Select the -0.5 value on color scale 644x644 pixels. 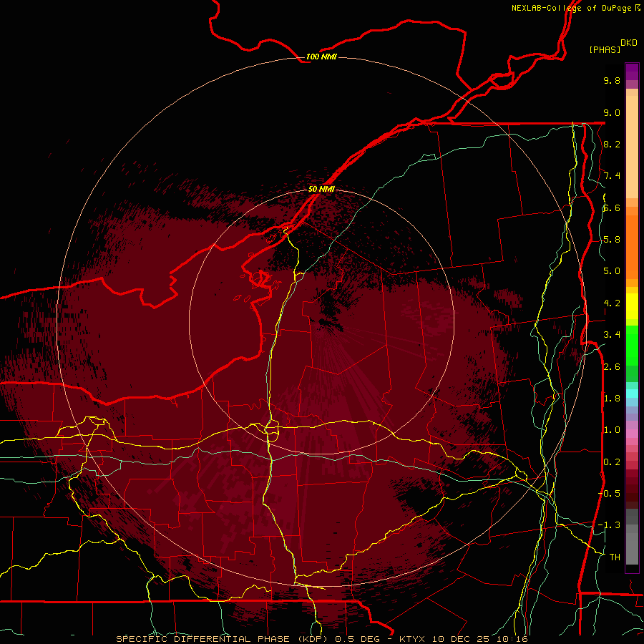[609, 494]
